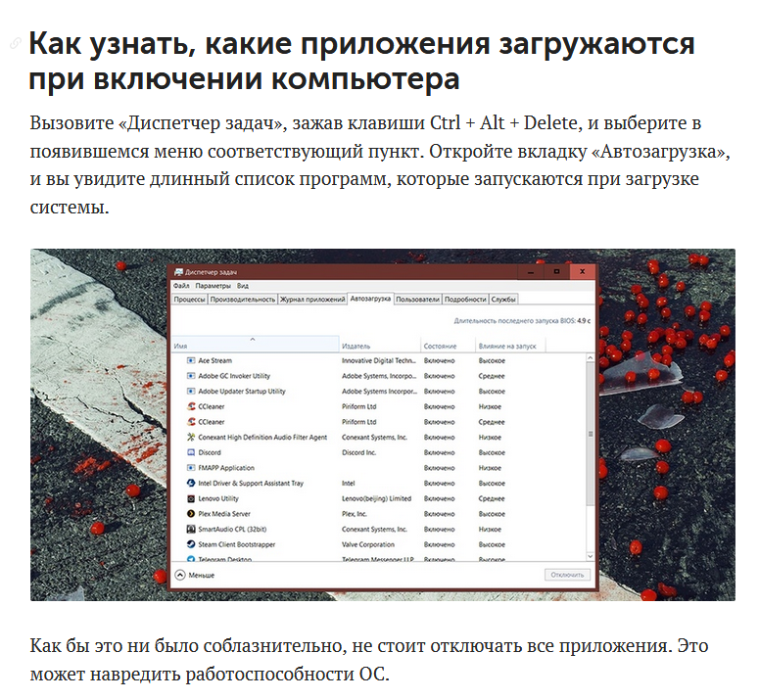Click the Conexant Audio Filter Agent icon

click(190, 437)
